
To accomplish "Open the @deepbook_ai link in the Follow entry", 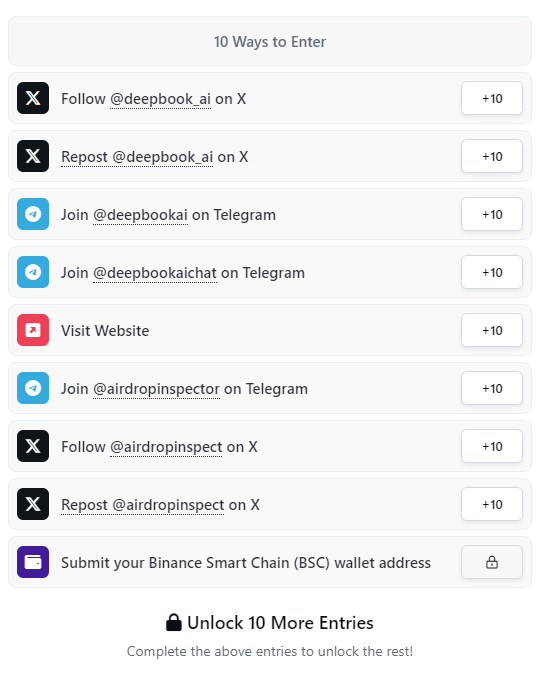I will (x=160, y=99).
